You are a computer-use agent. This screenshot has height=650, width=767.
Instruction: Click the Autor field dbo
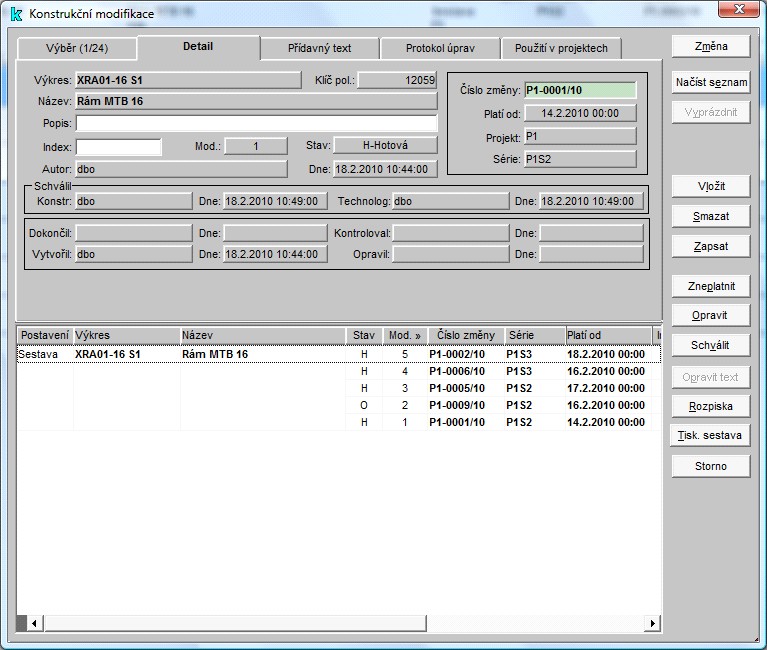point(181,169)
